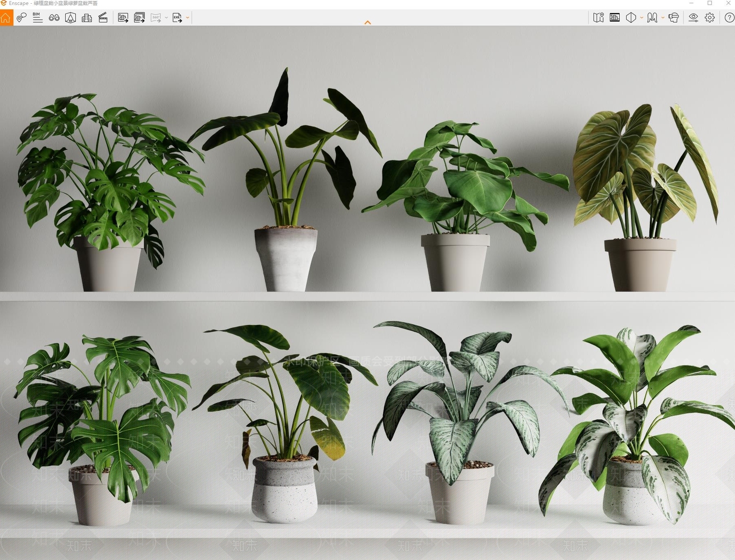Image resolution: width=735 pixels, height=560 pixels.
Task: Toggle the view mode half-hexagon icon
Action: (x=631, y=18)
